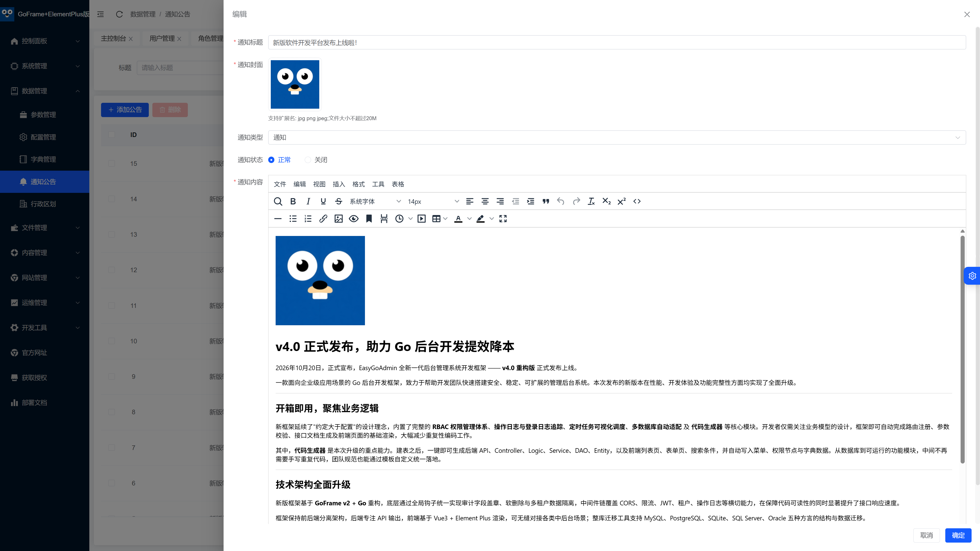Check the checkbox for row ID 13
The width and height of the screenshot is (980, 551).
point(112,235)
